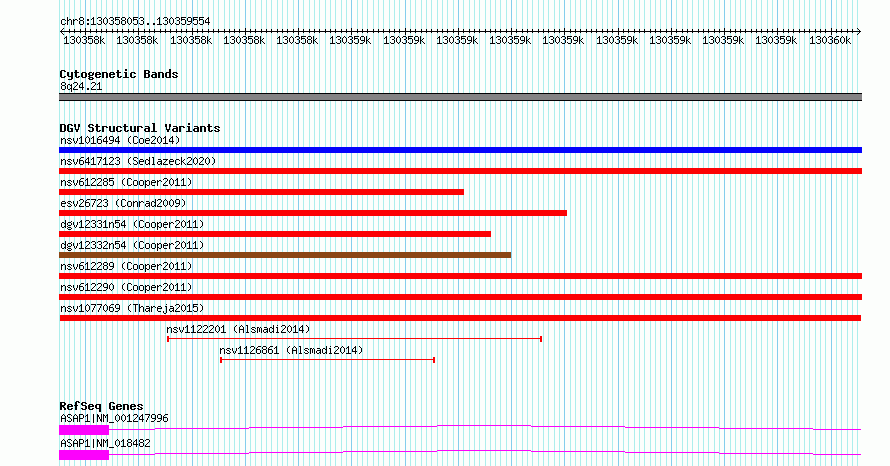Click the nsv612285 (Cooper2011) label
Screen dimensions: 890x466
[126, 182]
